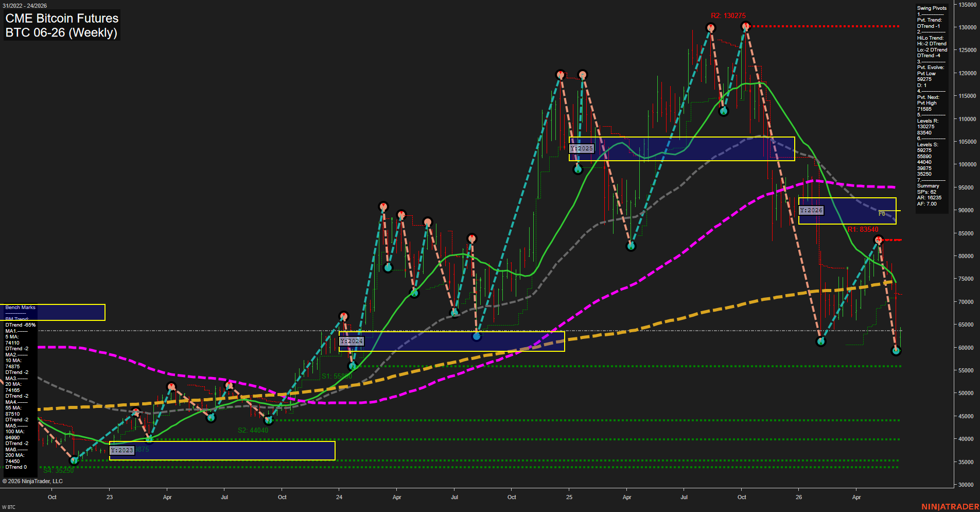Select the Pvt. Trend entry in Swing Pivots

930,20
